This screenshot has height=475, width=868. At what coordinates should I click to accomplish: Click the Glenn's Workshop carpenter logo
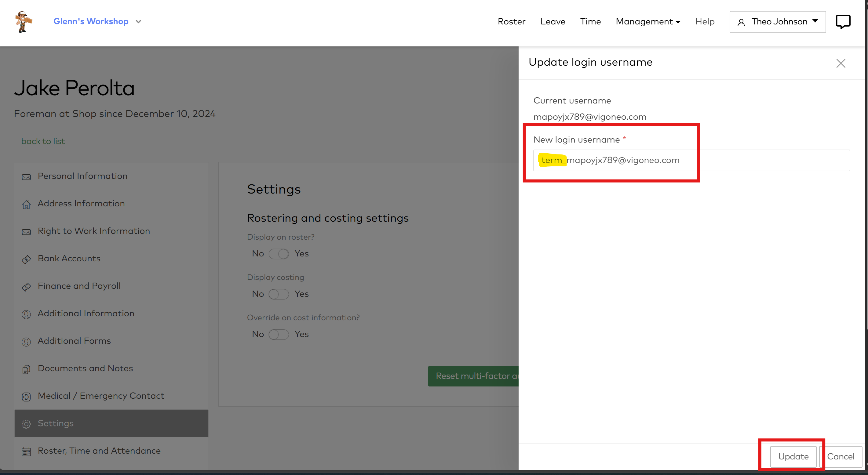coord(23,22)
